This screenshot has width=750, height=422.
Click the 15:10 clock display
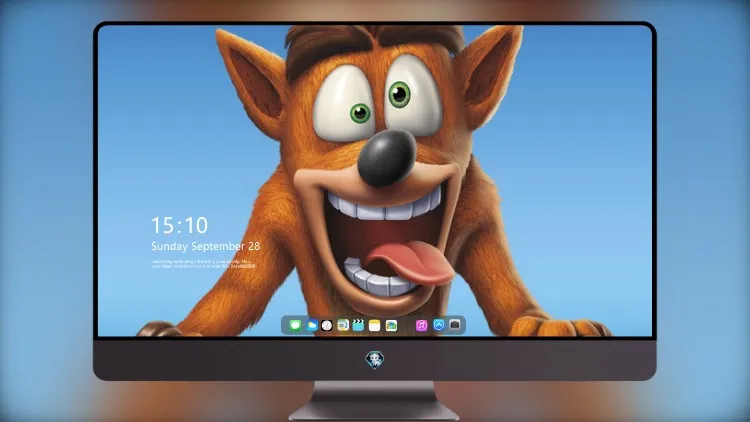(x=180, y=225)
